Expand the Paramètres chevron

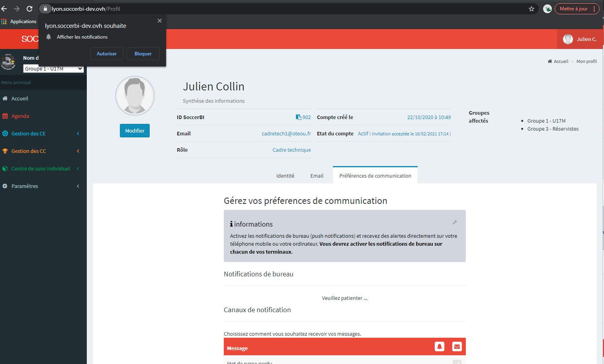[x=78, y=186]
